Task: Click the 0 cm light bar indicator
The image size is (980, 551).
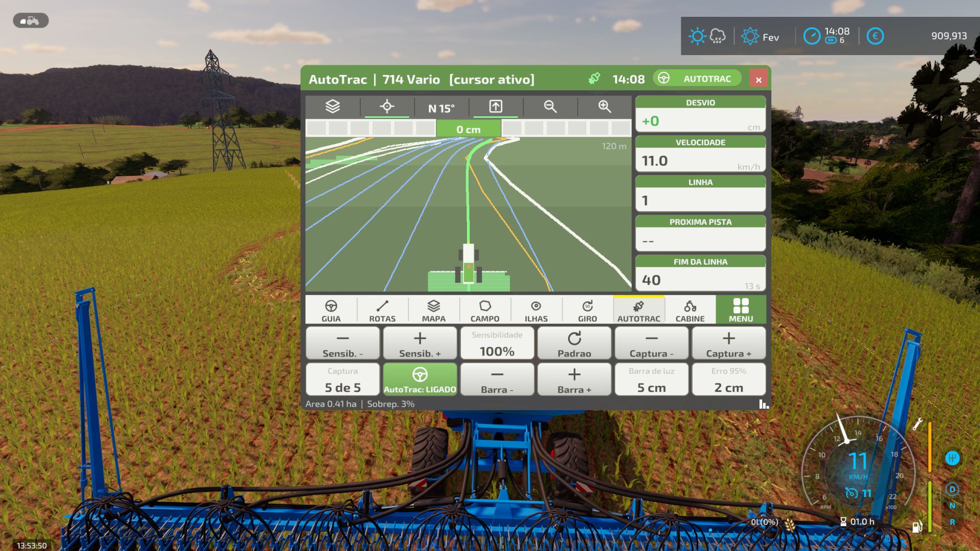Action: (469, 130)
